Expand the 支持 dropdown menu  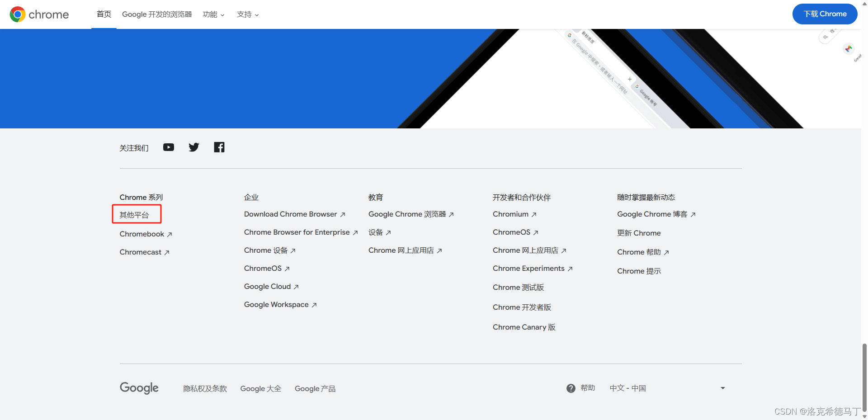coord(248,14)
